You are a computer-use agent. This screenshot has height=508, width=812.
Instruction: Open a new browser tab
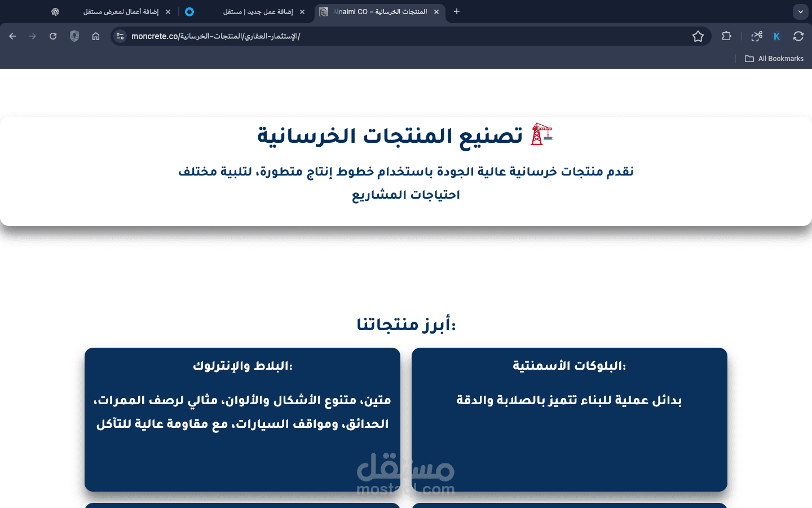coord(457,11)
